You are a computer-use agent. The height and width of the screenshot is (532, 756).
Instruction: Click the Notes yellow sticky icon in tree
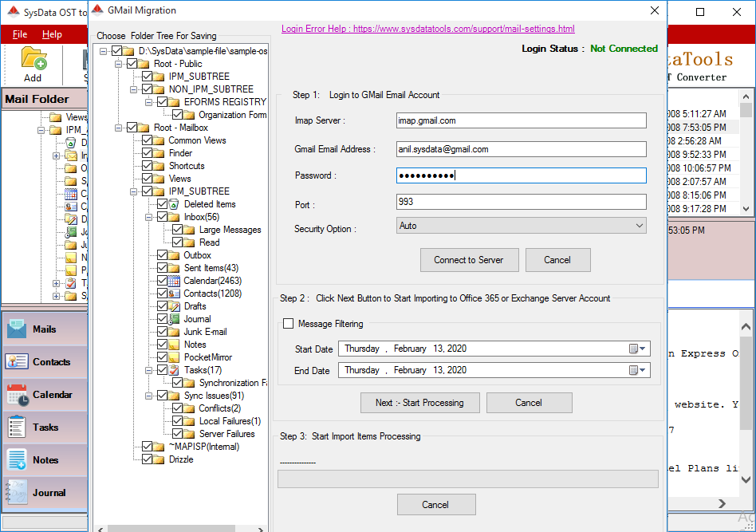tap(174, 345)
